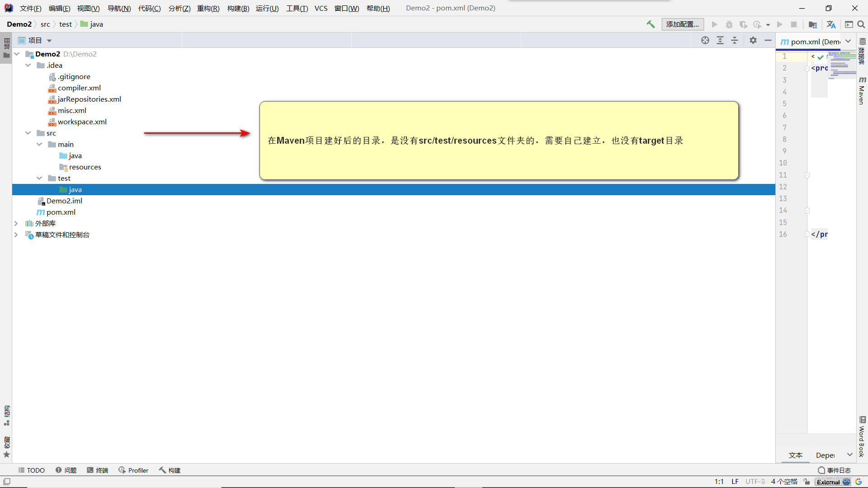Click the Profiler run icon
This screenshot has width=868, height=488.
pyautogui.click(x=757, y=24)
